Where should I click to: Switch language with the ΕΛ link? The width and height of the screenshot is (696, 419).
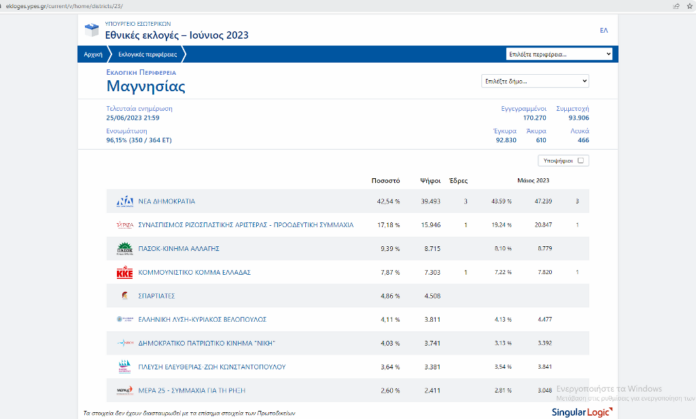603,30
